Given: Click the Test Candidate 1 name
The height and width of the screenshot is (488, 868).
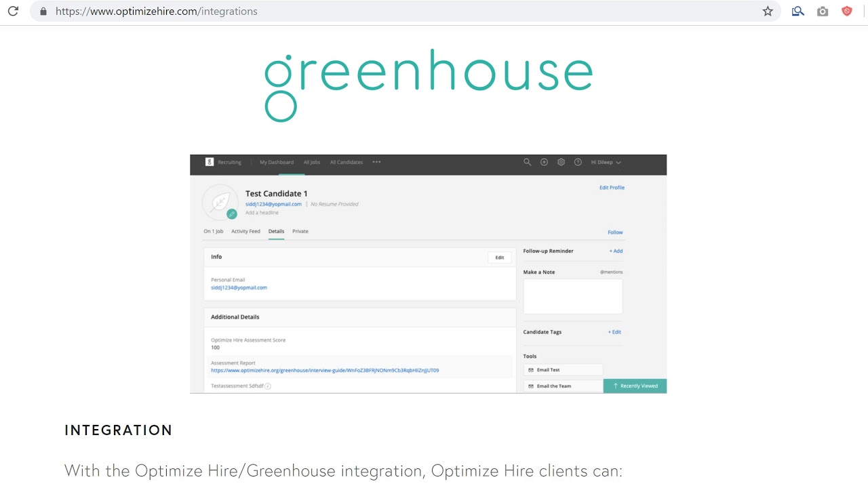Looking at the screenshot, I should [277, 194].
